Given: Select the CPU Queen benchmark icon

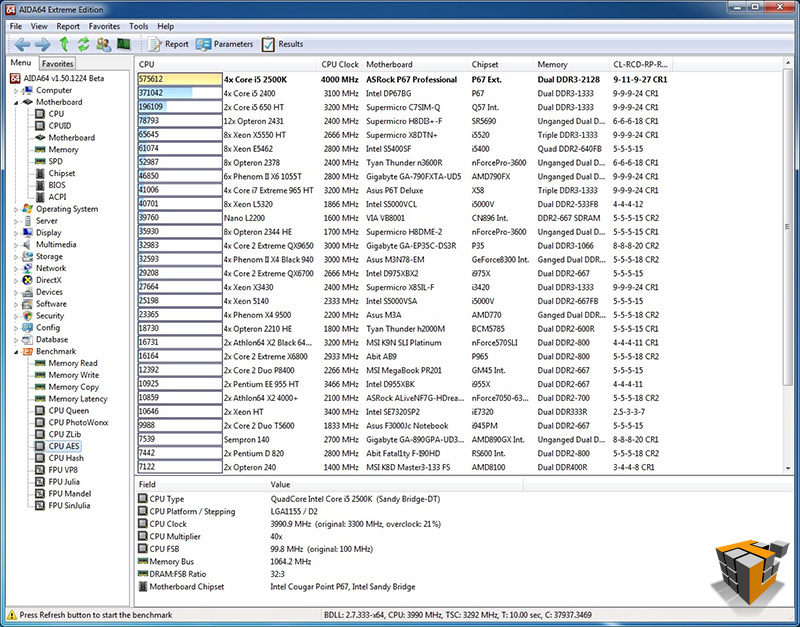Looking at the screenshot, I should (x=40, y=411).
